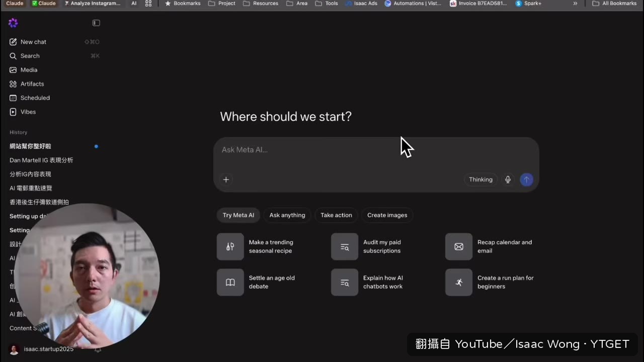
Task: Click the recipe utensils icon
Action: (x=230, y=246)
